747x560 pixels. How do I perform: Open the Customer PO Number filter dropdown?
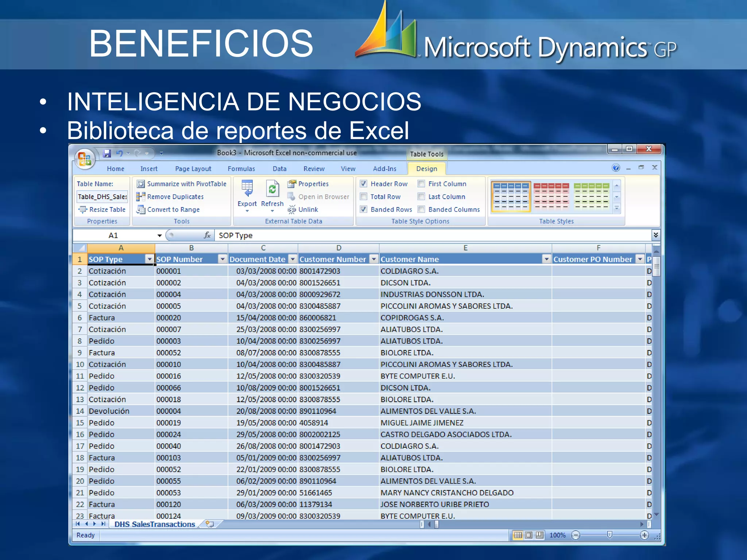coord(640,259)
